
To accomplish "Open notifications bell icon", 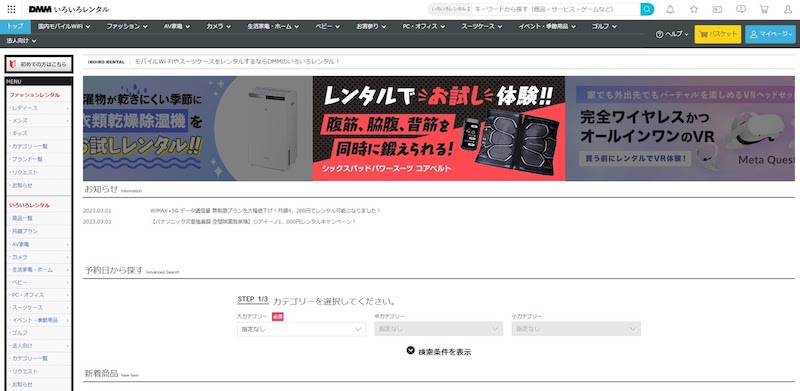I will [x=670, y=9].
